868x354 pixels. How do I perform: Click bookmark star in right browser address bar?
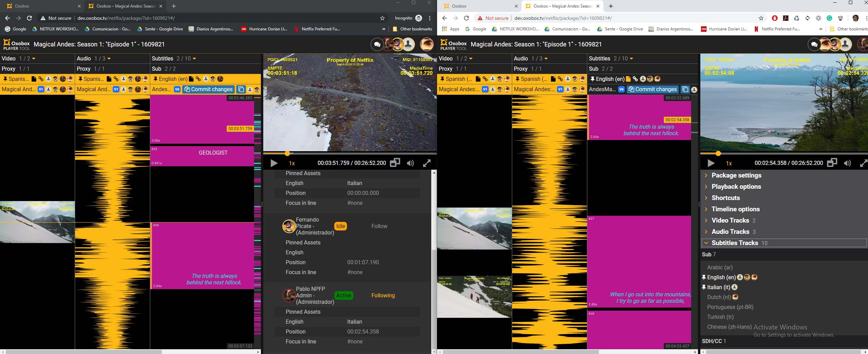[761, 18]
